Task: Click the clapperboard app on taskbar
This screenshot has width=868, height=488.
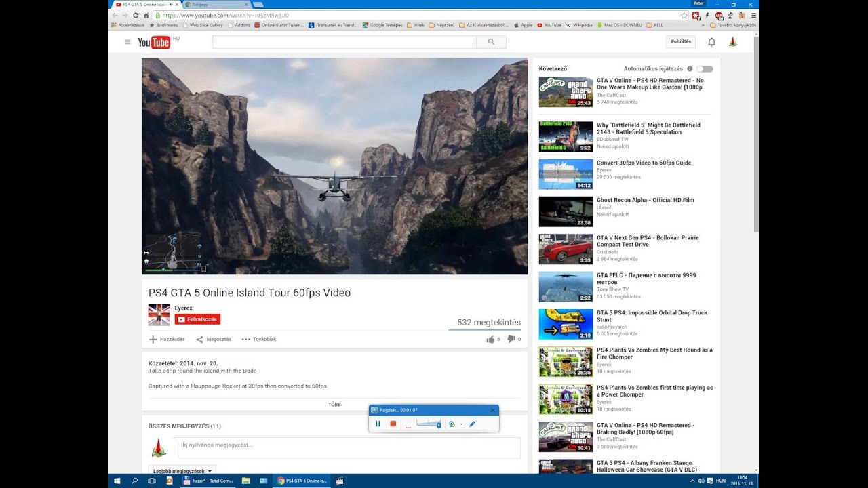Action: pyautogui.click(x=339, y=481)
